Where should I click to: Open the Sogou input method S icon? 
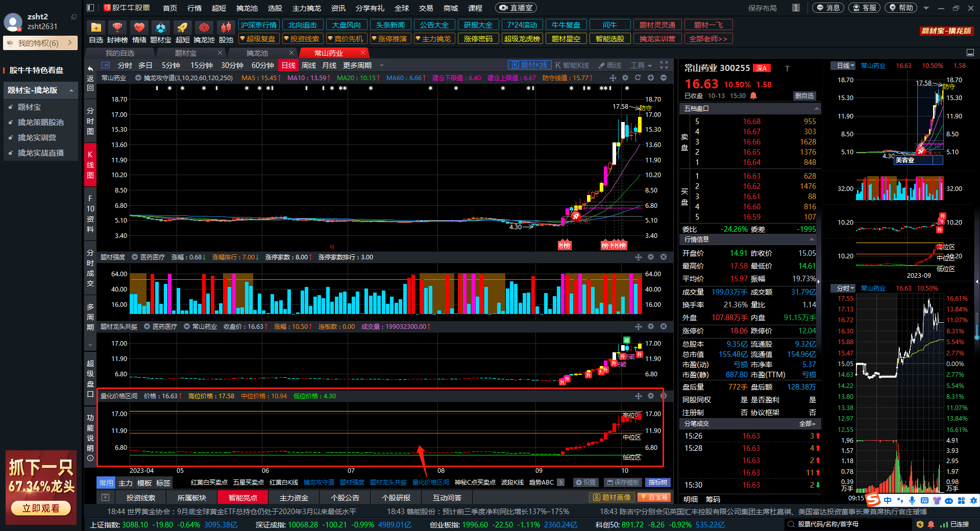tap(873, 500)
